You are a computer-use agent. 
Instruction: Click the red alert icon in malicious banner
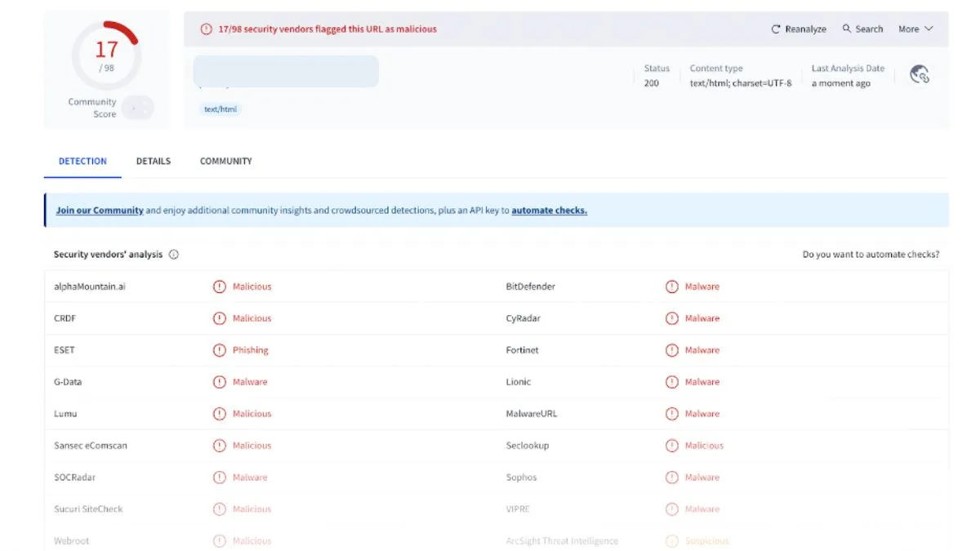point(207,29)
